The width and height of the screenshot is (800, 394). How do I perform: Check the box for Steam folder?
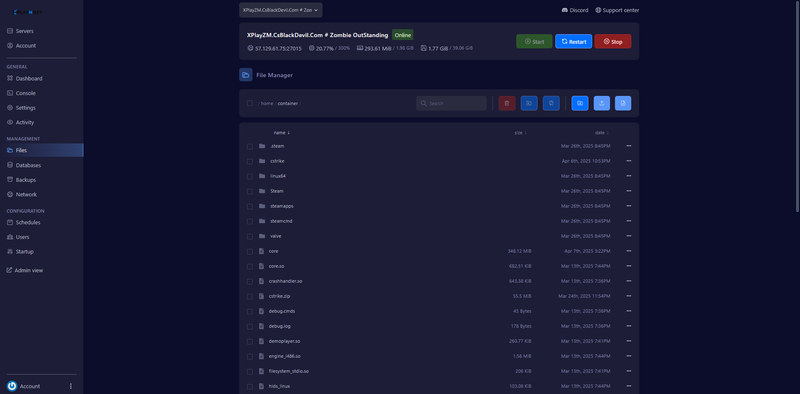point(249,191)
